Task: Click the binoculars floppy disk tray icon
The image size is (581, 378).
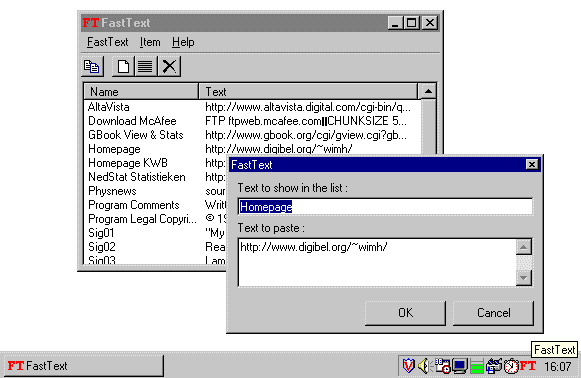Action: point(494,366)
